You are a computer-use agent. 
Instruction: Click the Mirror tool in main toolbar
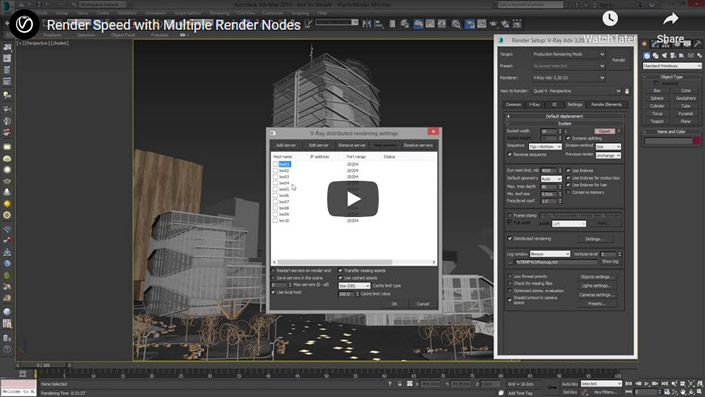pyautogui.click(x=367, y=24)
